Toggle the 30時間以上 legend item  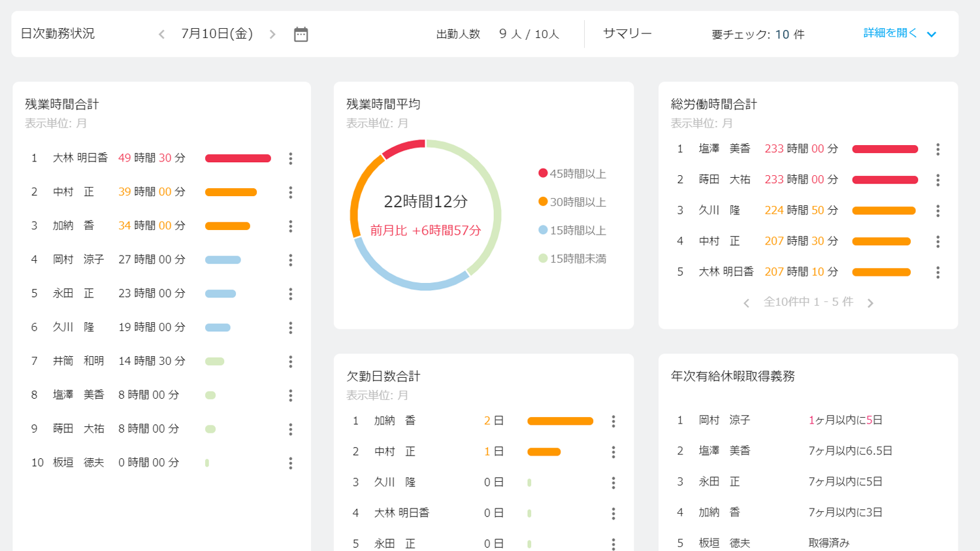point(572,202)
